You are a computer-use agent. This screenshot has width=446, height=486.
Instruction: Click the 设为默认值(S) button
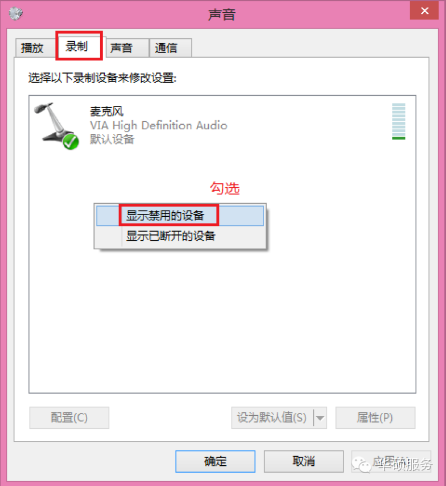272,417
